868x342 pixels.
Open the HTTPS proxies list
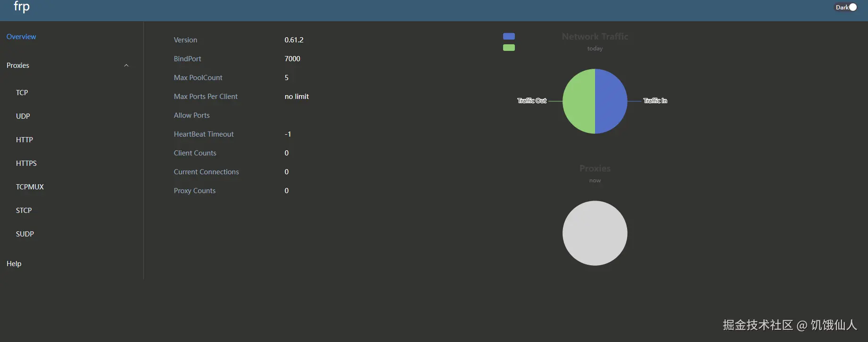point(26,163)
